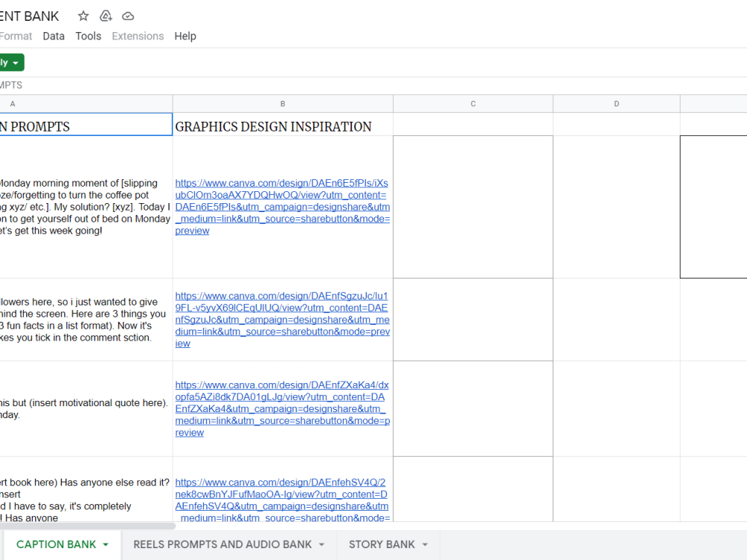Click the add-to-Drive icon next to the star
The image size is (747, 560).
[x=106, y=16]
